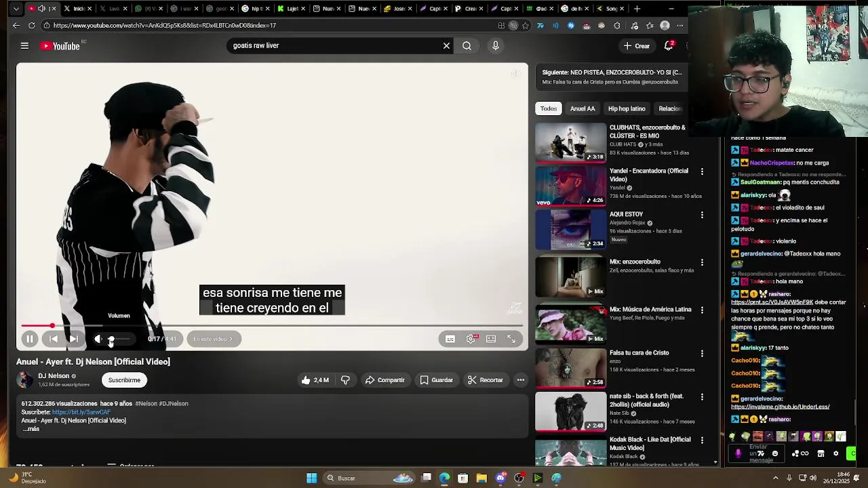Screen dimensions: 868x488
Task: Save video with Guardar button
Action: pyautogui.click(x=436, y=380)
